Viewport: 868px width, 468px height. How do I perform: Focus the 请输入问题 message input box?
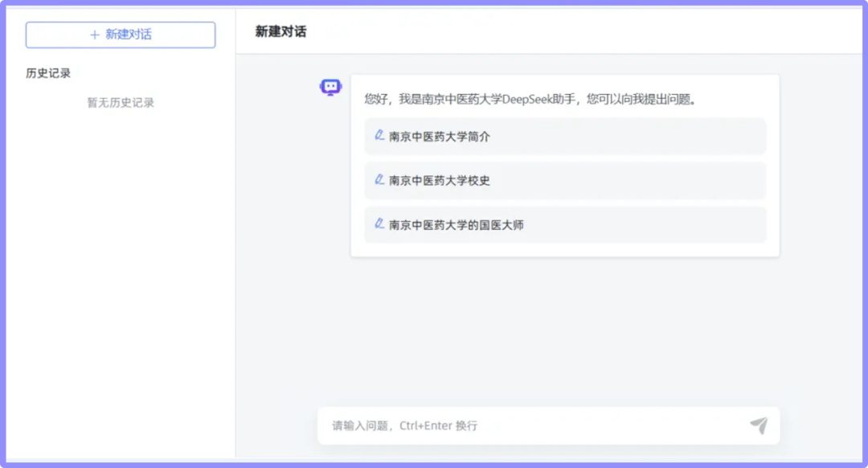pyautogui.click(x=530, y=425)
